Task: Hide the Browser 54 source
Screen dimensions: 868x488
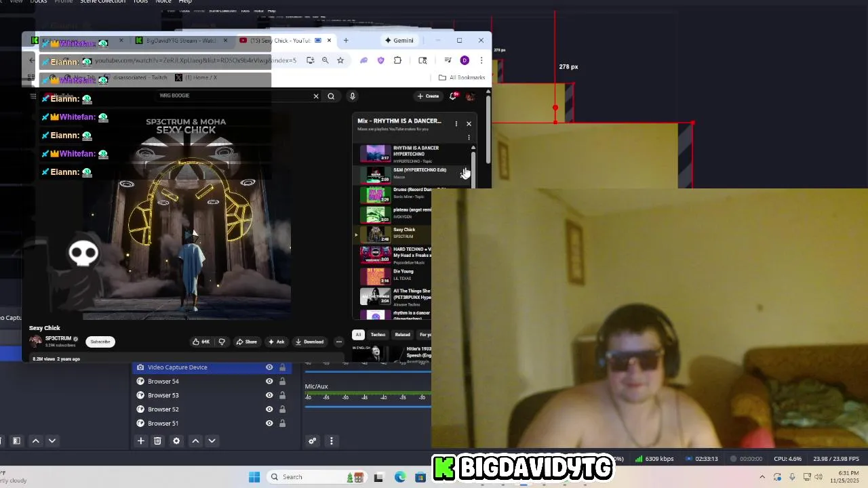Action: 269,382
